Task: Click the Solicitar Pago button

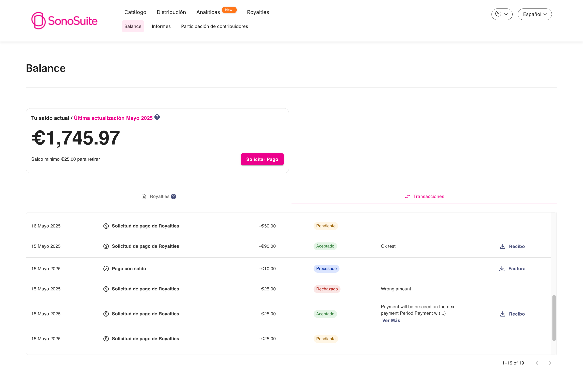Action: 262,159
